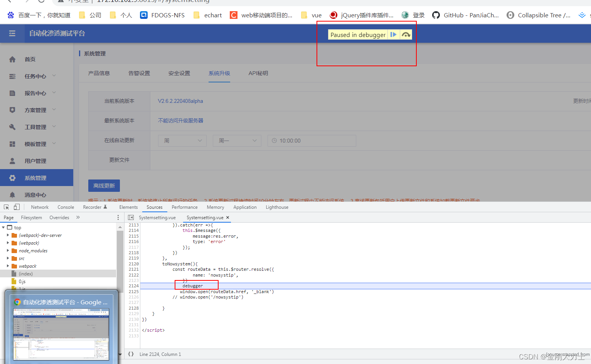The height and width of the screenshot is (364, 591).
Task: Expand 任务中心 submenu chevron
Action: (x=54, y=76)
